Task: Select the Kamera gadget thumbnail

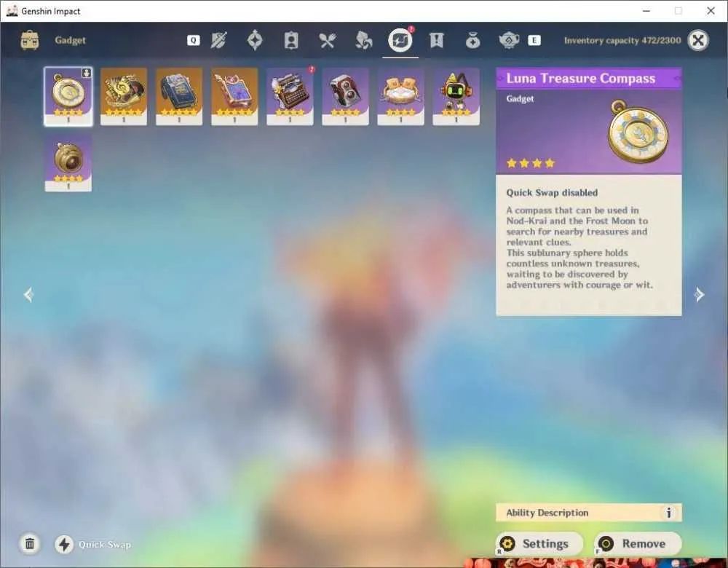Action: pos(345,96)
